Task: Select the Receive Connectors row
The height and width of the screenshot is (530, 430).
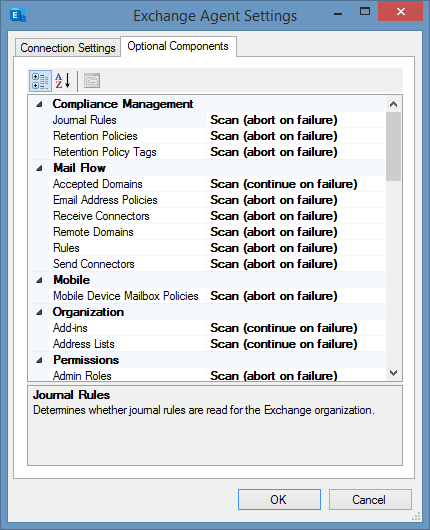Action: pos(217,216)
